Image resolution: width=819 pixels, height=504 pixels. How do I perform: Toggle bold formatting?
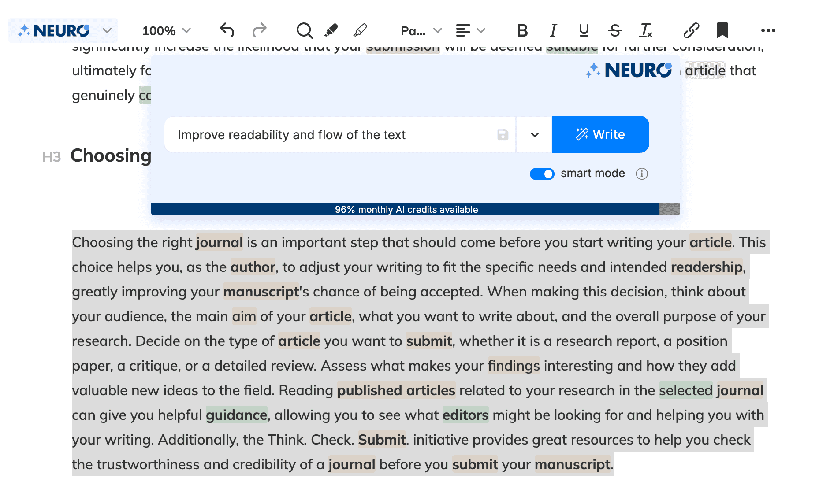pyautogui.click(x=522, y=30)
